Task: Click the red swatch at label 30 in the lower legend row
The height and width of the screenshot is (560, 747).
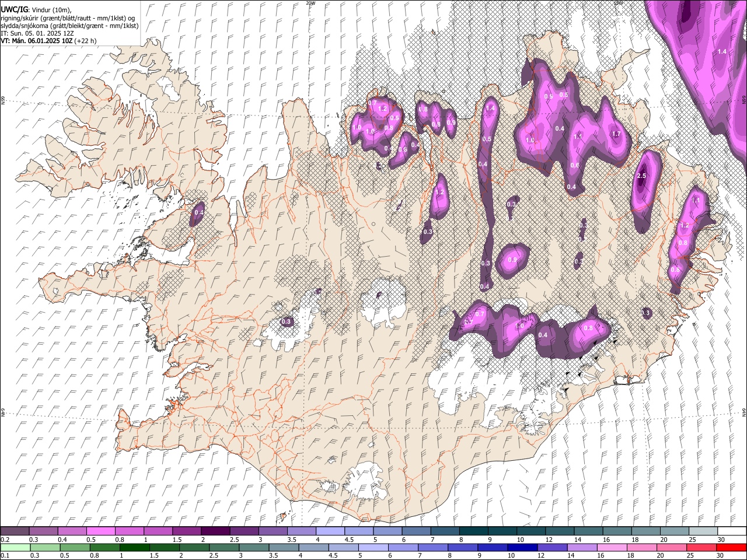Action: tap(731, 547)
